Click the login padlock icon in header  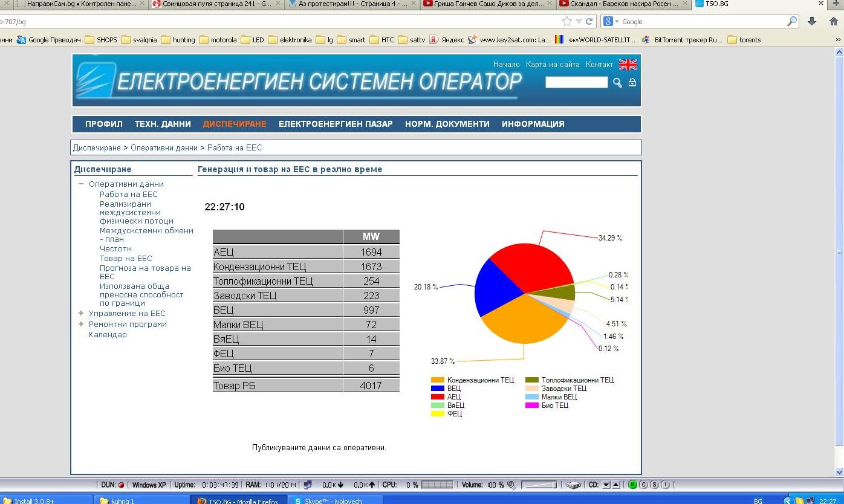pyautogui.click(x=632, y=82)
